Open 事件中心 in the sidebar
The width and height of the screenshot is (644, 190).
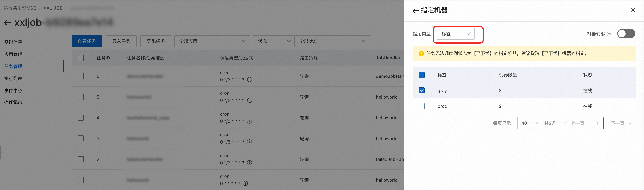(13, 90)
